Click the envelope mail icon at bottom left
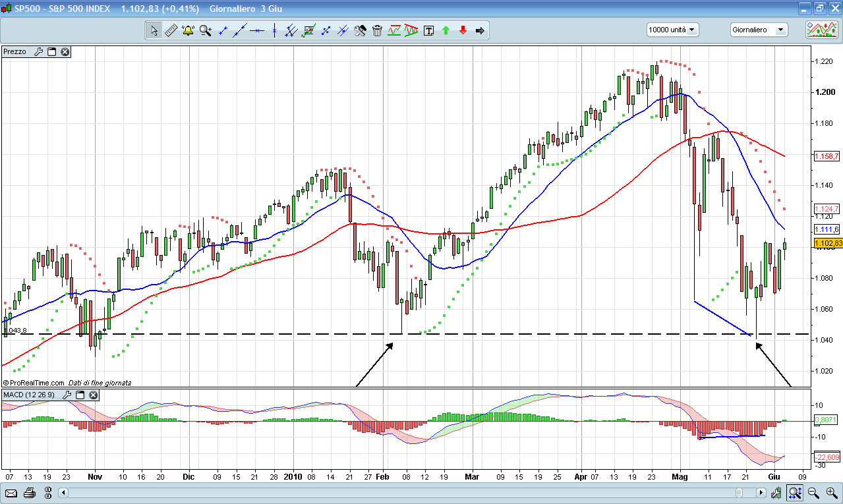This screenshot has height=504, width=843. [11, 493]
